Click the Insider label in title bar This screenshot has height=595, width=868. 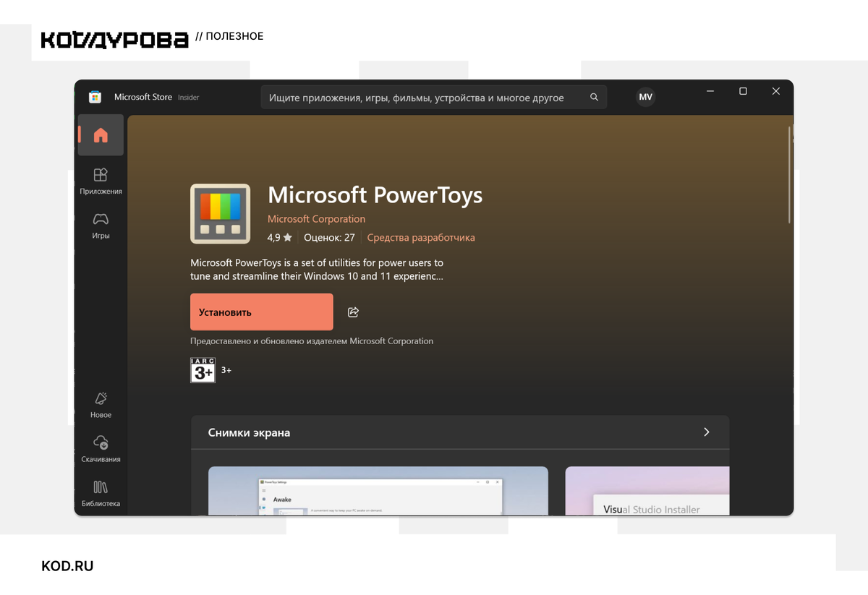coord(188,97)
